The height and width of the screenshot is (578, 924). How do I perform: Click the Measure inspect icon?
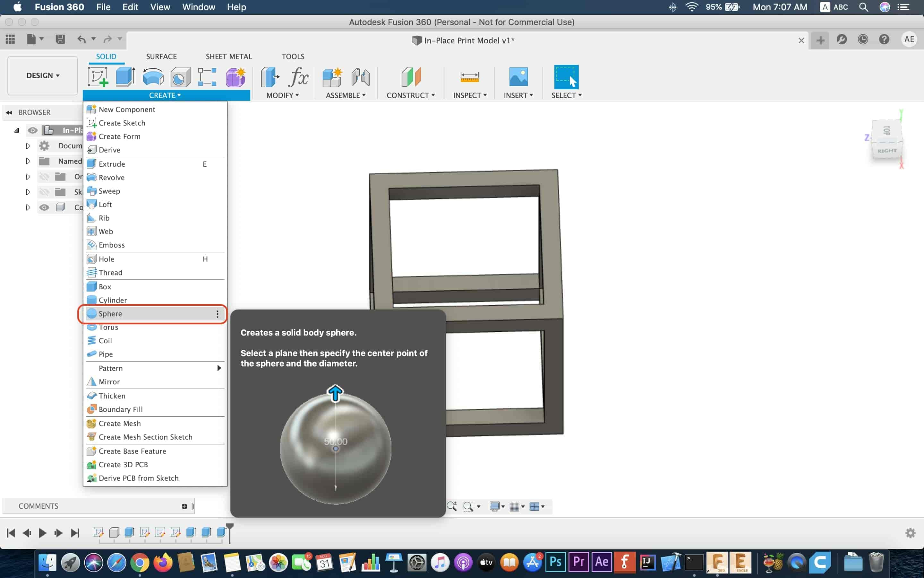(x=469, y=77)
